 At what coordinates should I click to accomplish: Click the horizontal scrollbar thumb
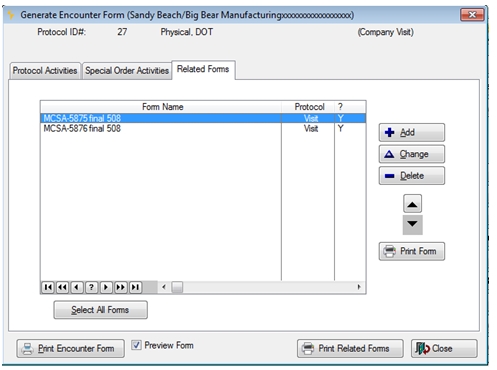[x=177, y=287]
